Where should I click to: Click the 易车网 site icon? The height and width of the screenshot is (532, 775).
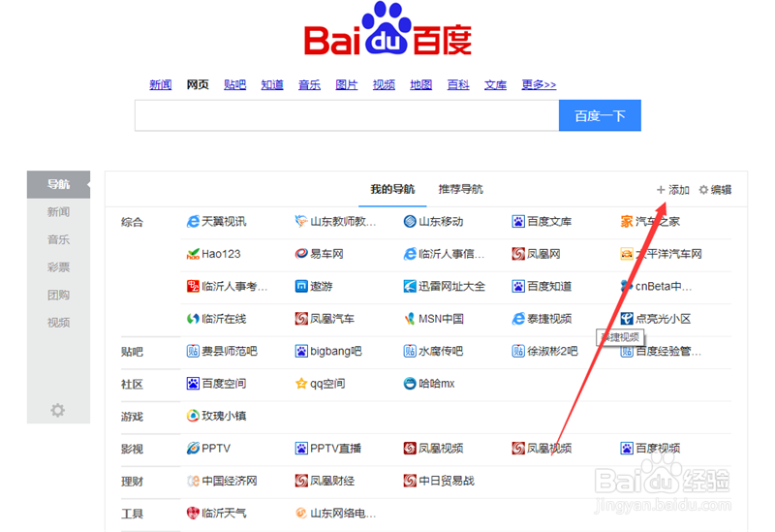coord(301,254)
